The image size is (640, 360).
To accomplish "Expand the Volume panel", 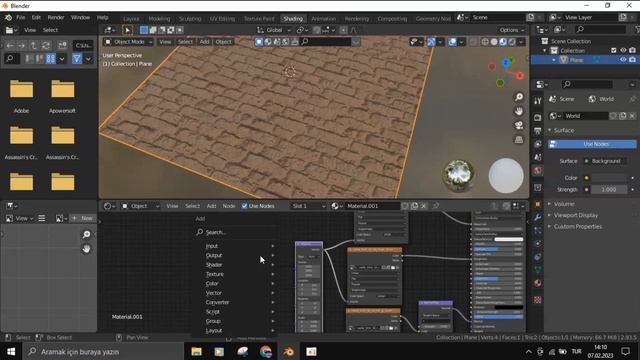I will pos(564,204).
